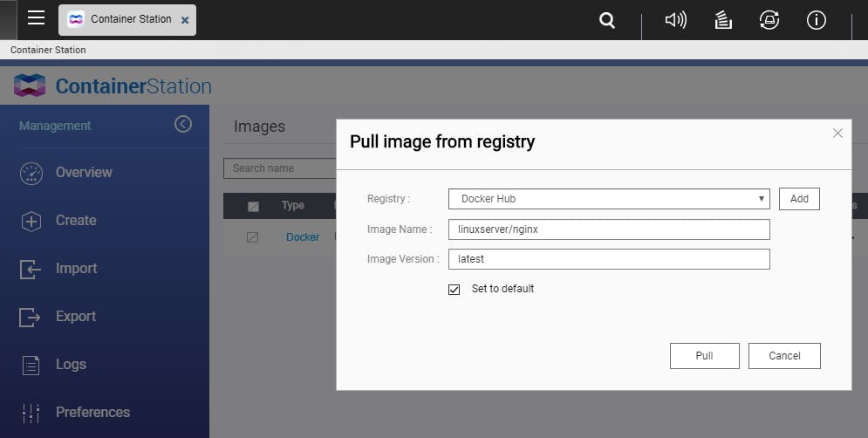Click the Image Name input field
Viewport: 868px width, 438px height.
click(609, 229)
